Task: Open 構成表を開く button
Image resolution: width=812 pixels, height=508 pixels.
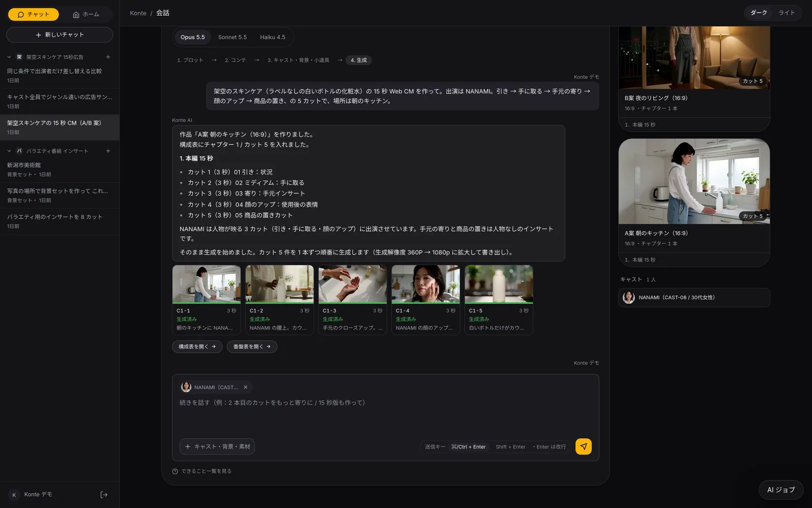Action: 197,346
